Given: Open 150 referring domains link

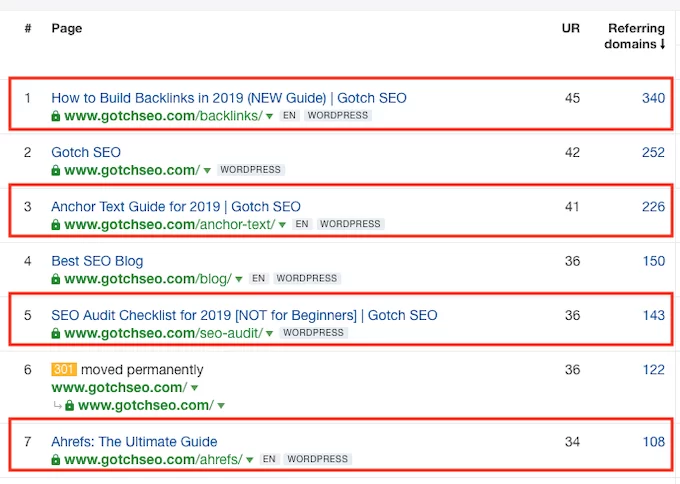Looking at the screenshot, I should pyautogui.click(x=654, y=261).
